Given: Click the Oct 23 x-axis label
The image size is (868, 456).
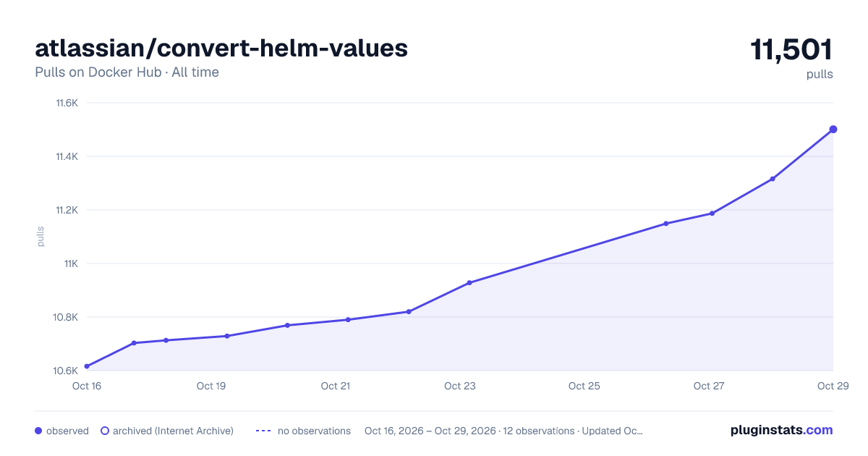Looking at the screenshot, I should coord(460,386).
